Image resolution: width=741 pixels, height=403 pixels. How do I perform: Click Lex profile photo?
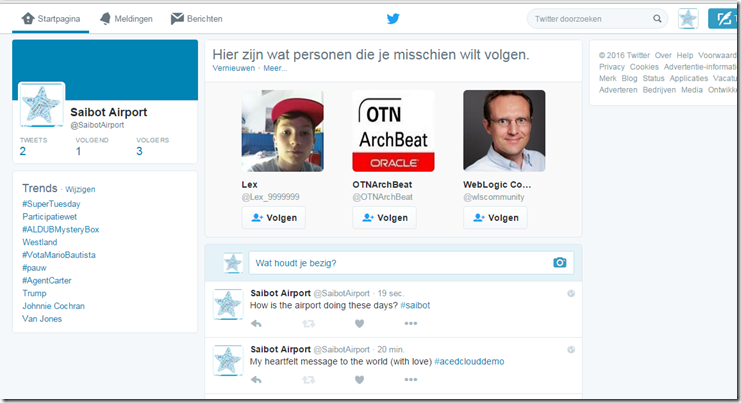coord(283,131)
